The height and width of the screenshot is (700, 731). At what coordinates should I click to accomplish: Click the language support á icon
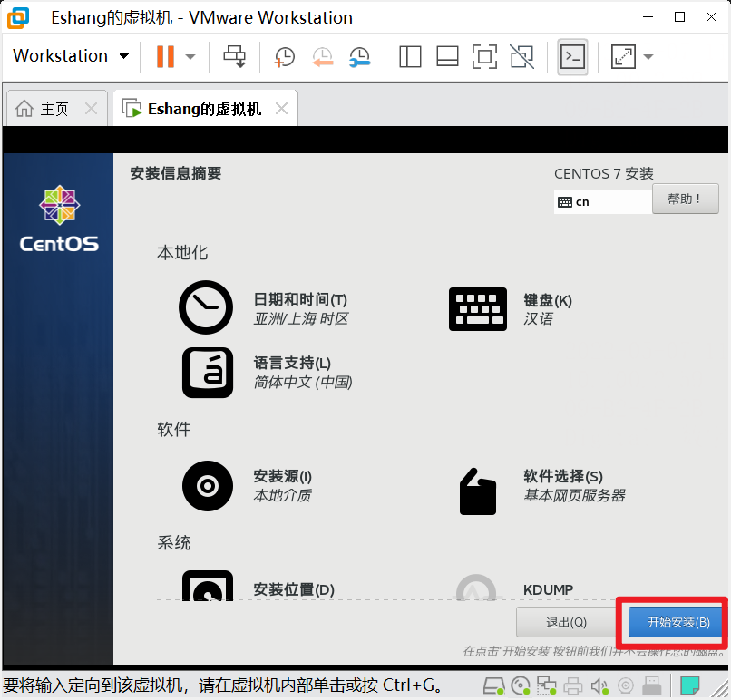208,373
